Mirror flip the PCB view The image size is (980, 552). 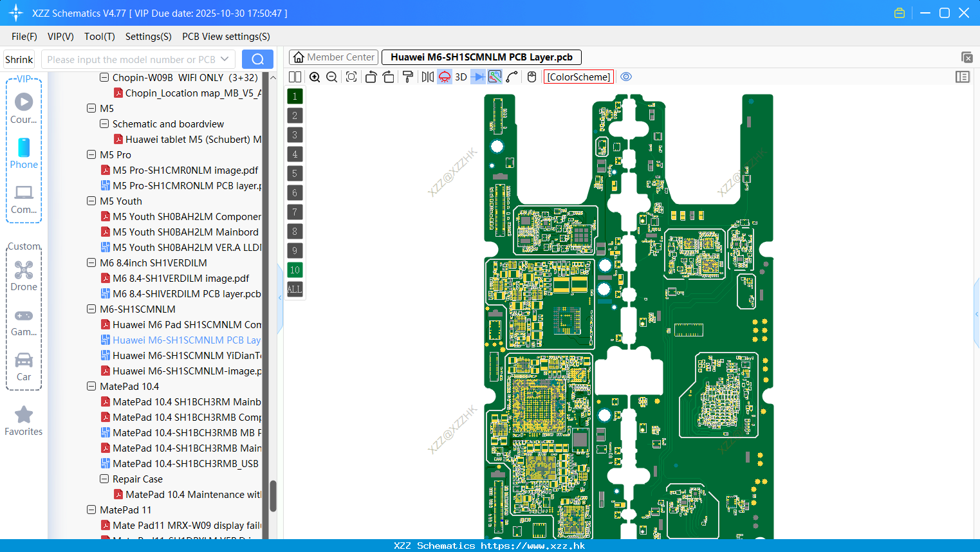[x=428, y=77]
